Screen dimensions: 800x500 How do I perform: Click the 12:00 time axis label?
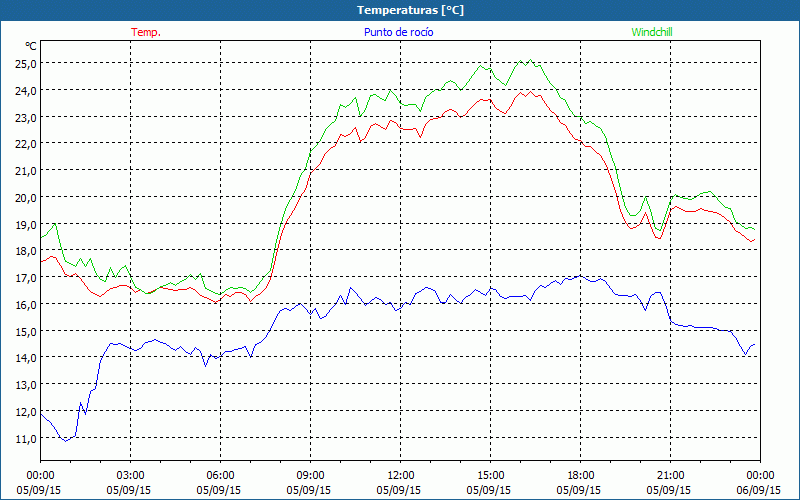401,476
